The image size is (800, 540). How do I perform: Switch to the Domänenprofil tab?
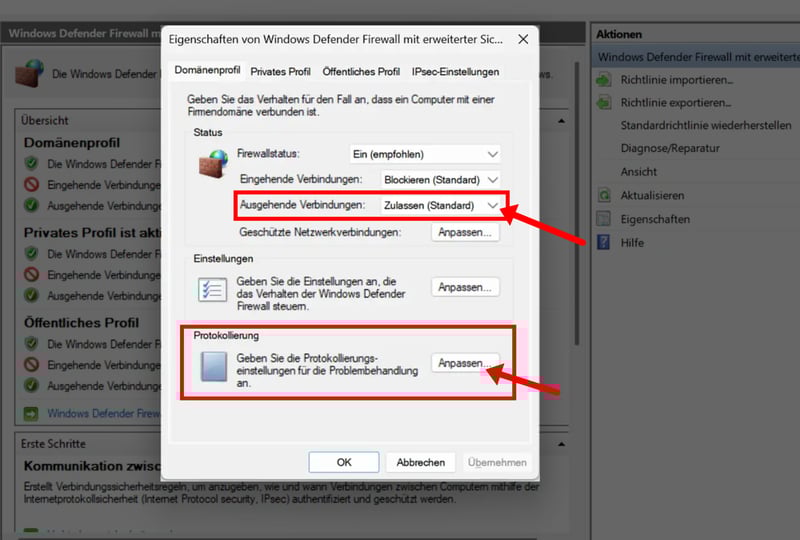[x=207, y=70]
